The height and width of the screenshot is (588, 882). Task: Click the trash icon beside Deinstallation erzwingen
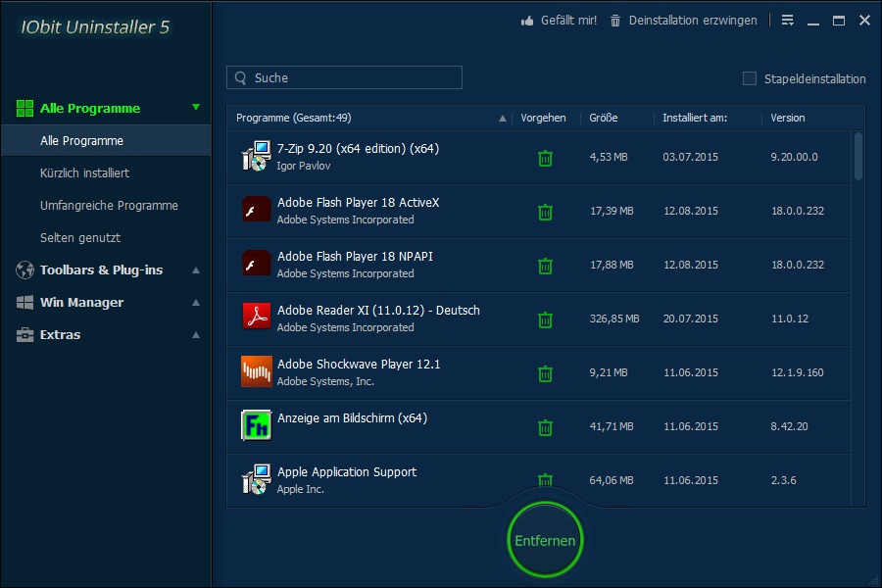click(x=615, y=21)
